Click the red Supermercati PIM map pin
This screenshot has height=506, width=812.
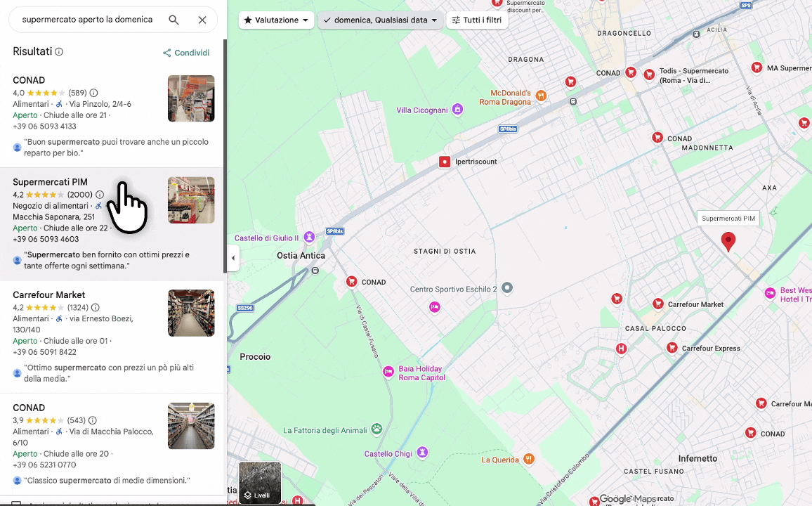(x=728, y=241)
